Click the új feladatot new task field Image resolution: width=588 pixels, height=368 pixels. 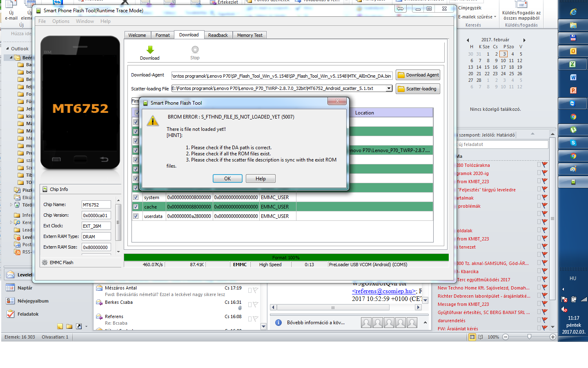point(502,144)
